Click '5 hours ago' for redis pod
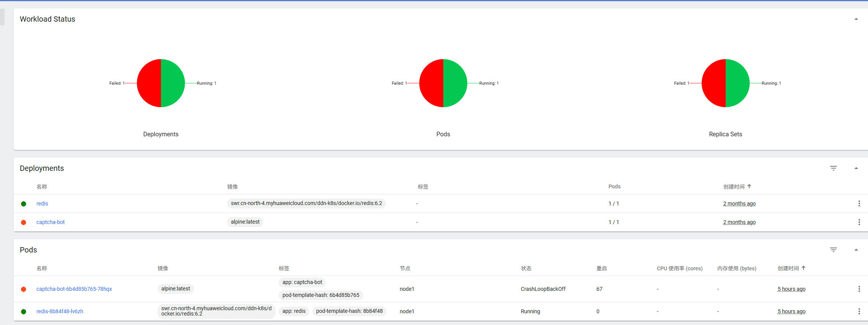 pyautogui.click(x=791, y=311)
